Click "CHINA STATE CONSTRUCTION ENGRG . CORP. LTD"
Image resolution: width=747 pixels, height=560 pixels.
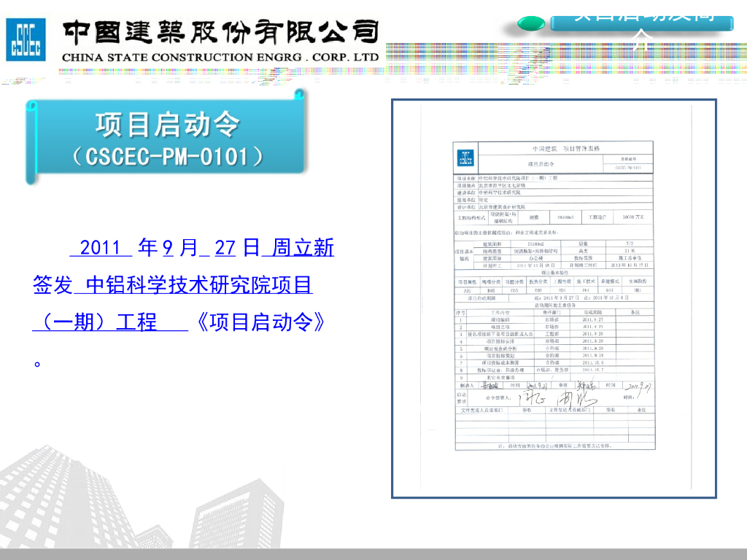click(220, 57)
